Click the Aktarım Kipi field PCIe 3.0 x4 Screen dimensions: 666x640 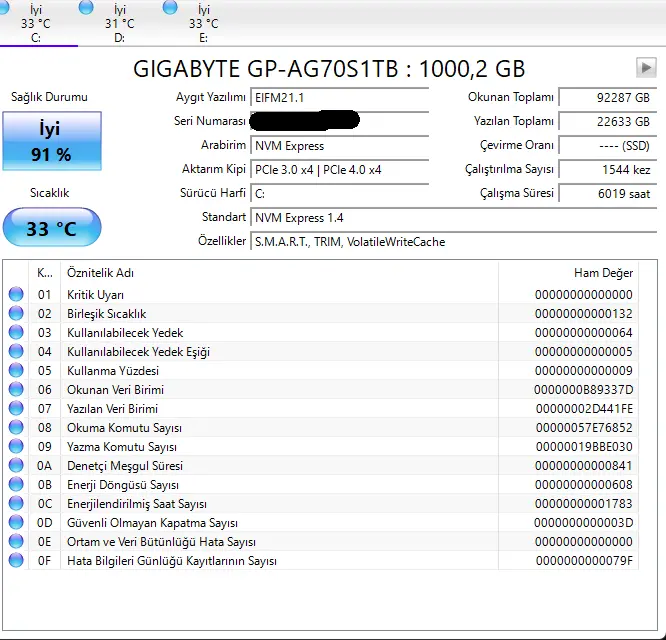coord(340,170)
